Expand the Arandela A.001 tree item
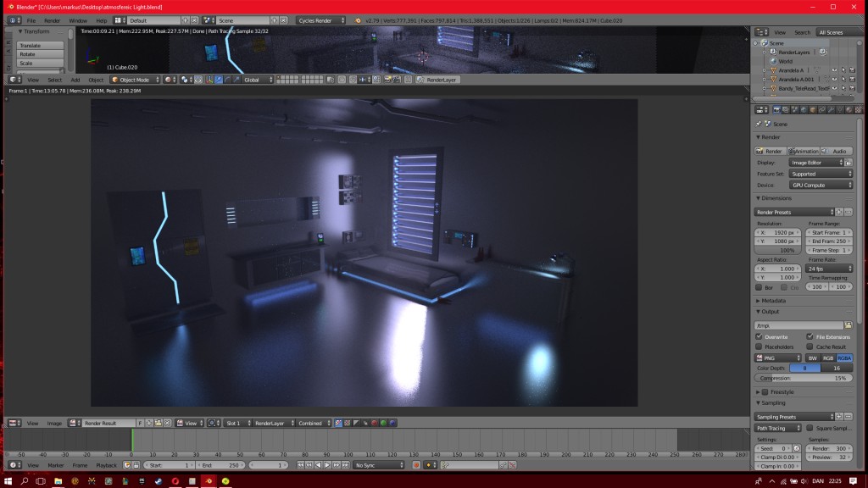 coord(765,79)
